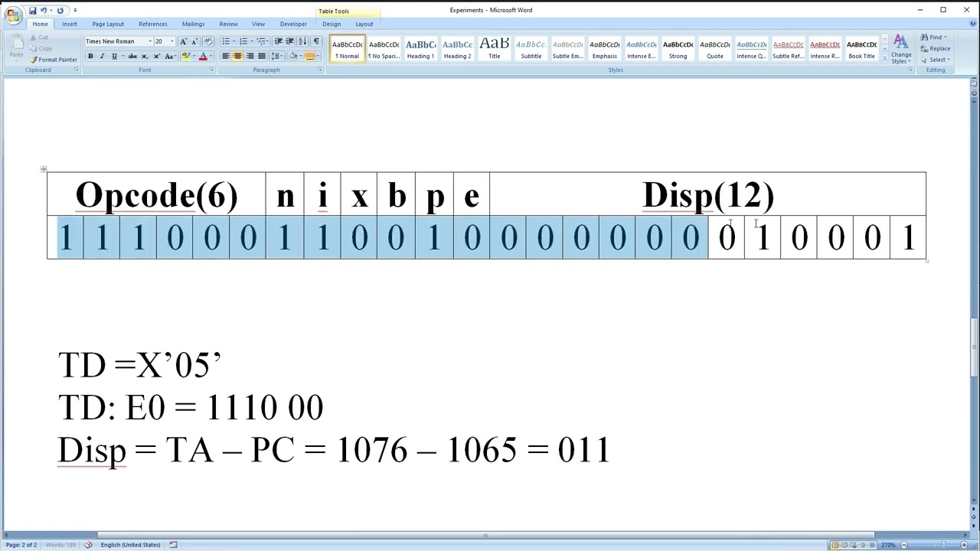Switch to References tab
The height and width of the screenshot is (551, 980).
pyautogui.click(x=152, y=24)
